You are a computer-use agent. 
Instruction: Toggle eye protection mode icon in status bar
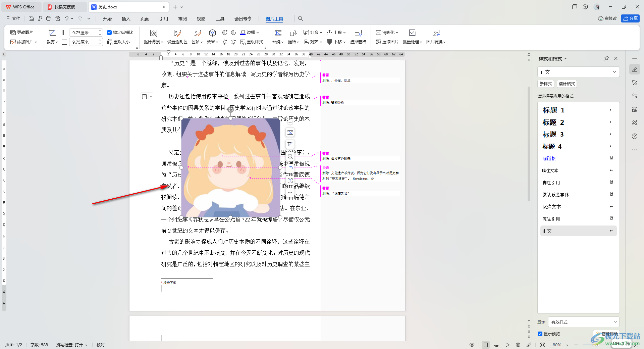(472, 345)
